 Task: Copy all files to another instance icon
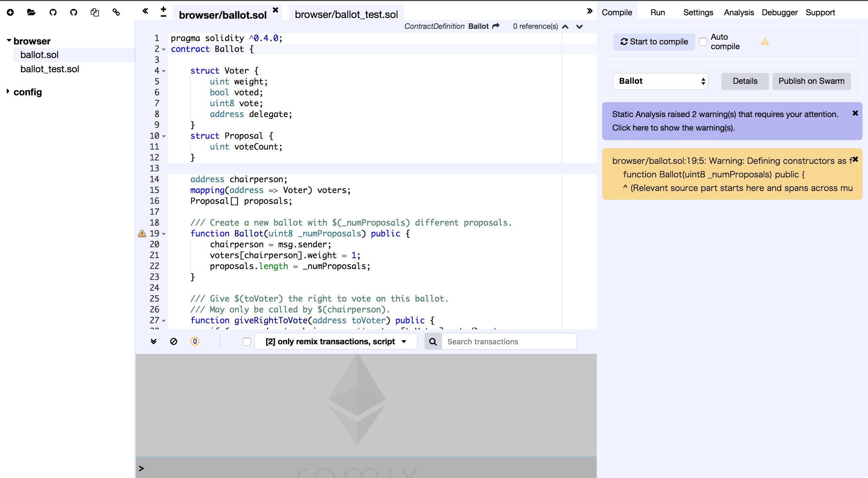click(x=95, y=13)
